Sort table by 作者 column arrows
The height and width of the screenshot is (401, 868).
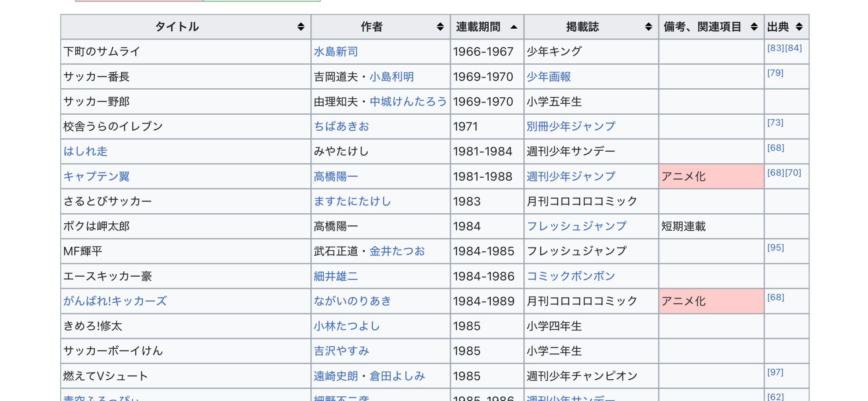click(x=440, y=27)
